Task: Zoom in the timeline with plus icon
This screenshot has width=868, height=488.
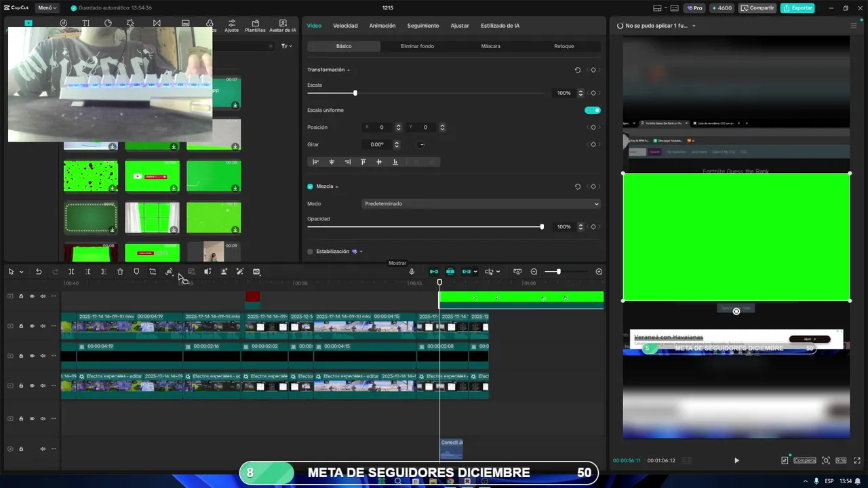Action: [x=599, y=272]
